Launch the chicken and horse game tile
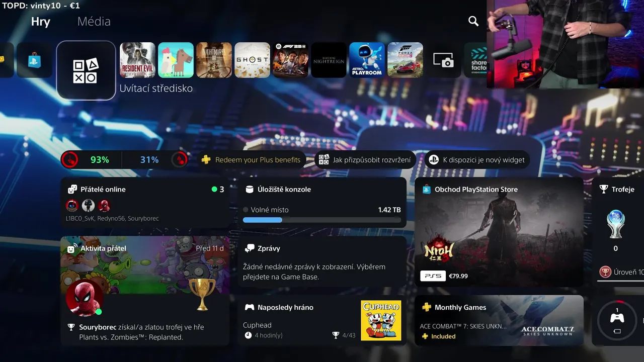 pyautogui.click(x=176, y=60)
